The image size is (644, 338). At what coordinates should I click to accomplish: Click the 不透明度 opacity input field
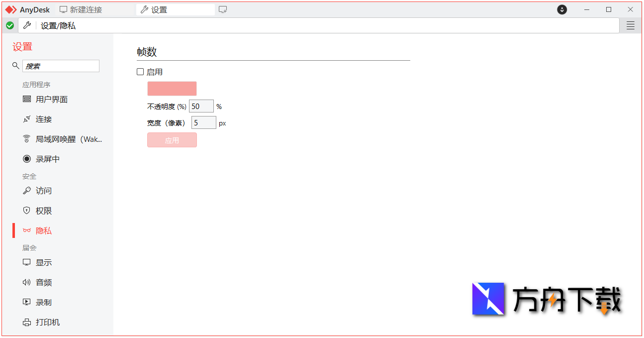pyautogui.click(x=201, y=106)
